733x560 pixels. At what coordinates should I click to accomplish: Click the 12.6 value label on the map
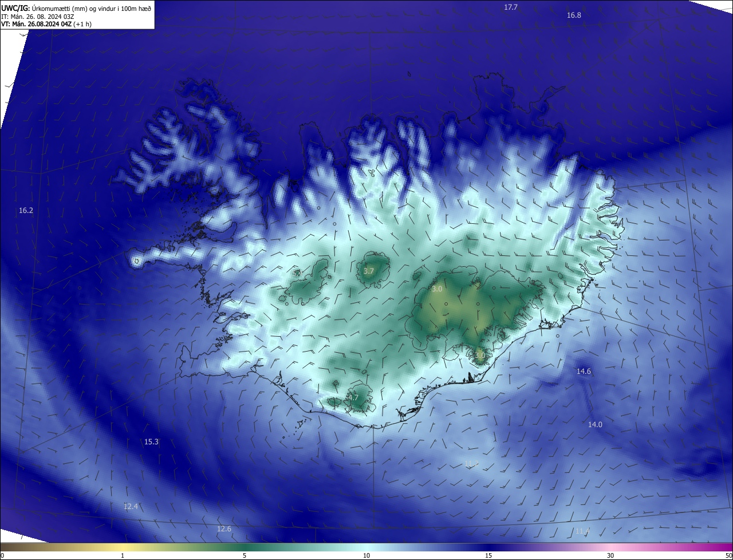(224, 529)
